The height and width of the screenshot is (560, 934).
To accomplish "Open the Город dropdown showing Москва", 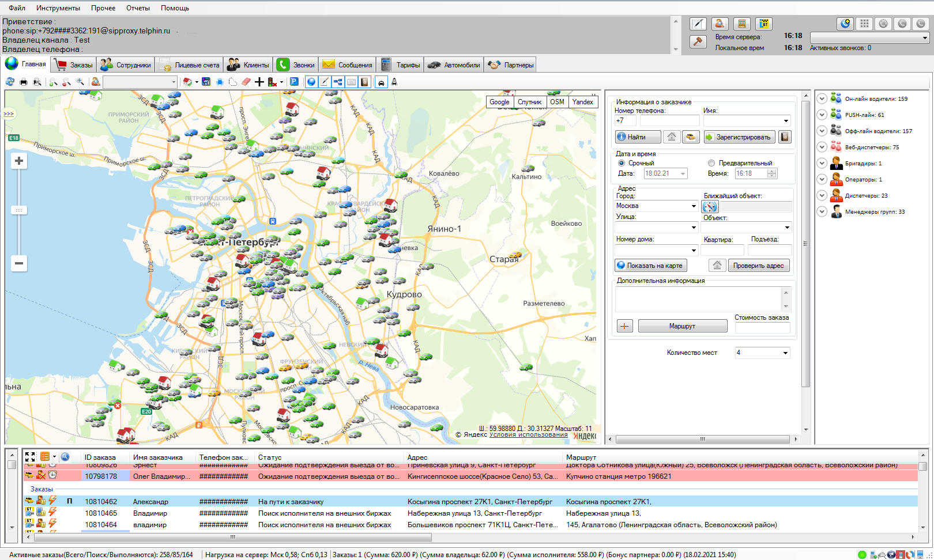I will point(694,206).
